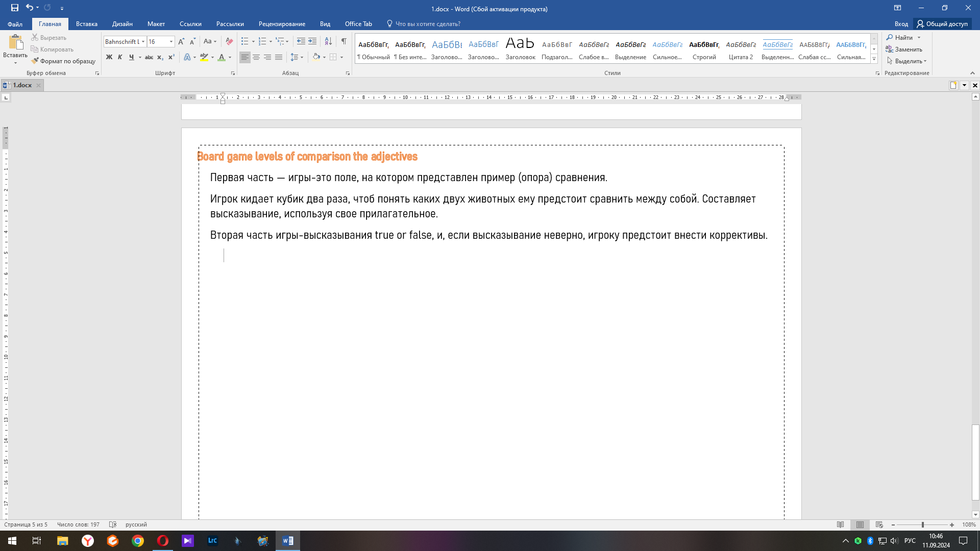Apply yellow text highlight color
The height and width of the screenshot is (551, 980).
[x=204, y=57]
